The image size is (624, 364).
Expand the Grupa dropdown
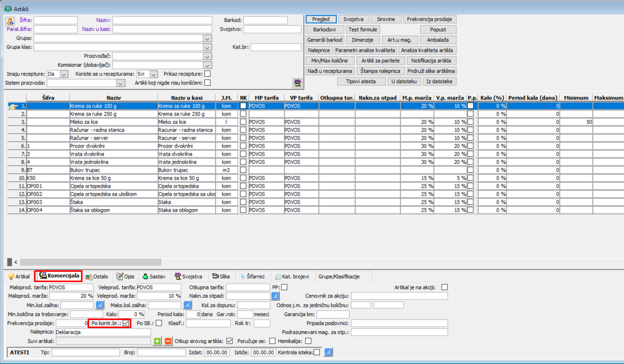207,39
